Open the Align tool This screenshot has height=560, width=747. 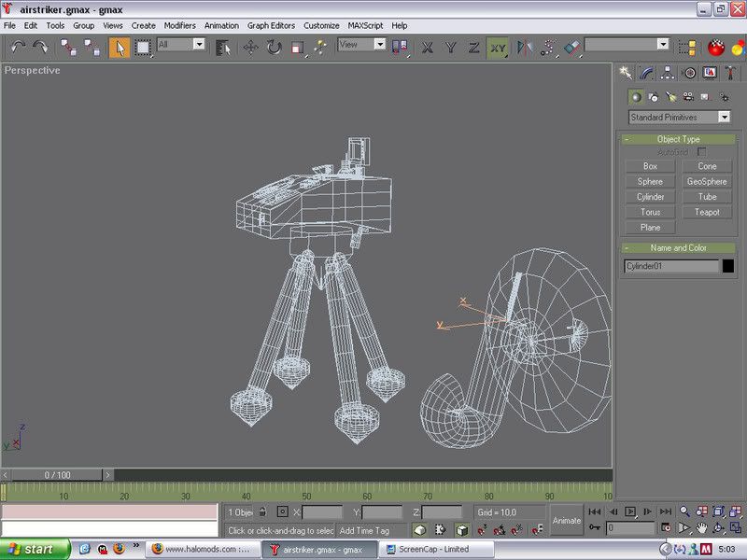point(571,48)
